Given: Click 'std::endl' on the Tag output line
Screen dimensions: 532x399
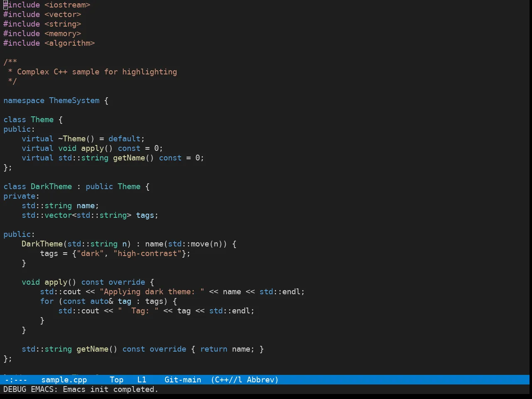Looking at the screenshot, I should (230, 311).
